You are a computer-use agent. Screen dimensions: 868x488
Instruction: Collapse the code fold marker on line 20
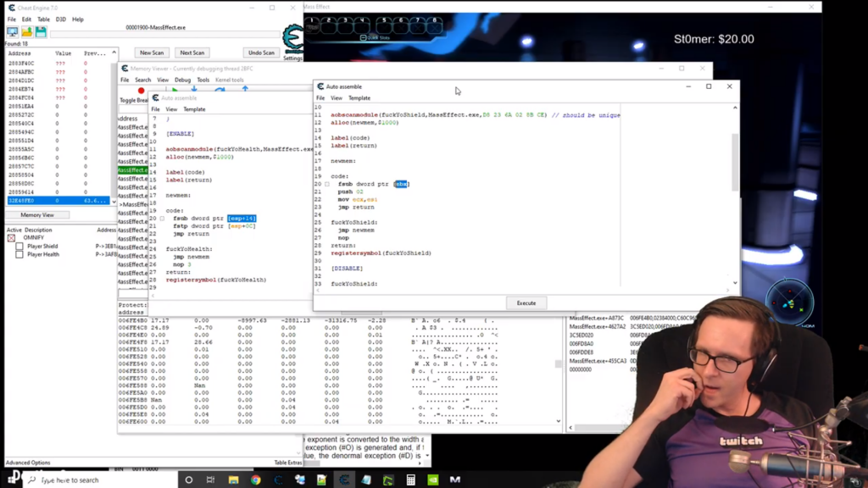327,184
